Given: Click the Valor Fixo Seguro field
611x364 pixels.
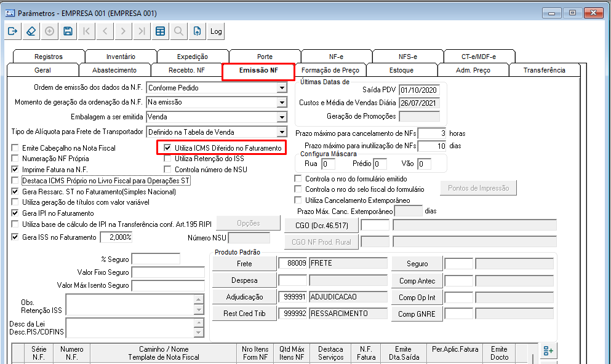Looking at the screenshot, I should coord(168,272).
